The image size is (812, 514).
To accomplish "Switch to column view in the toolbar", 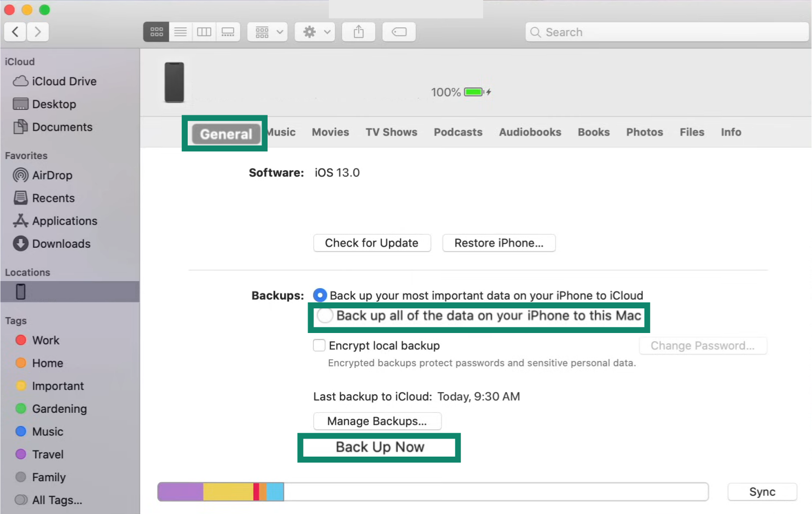I will click(204, 32).
